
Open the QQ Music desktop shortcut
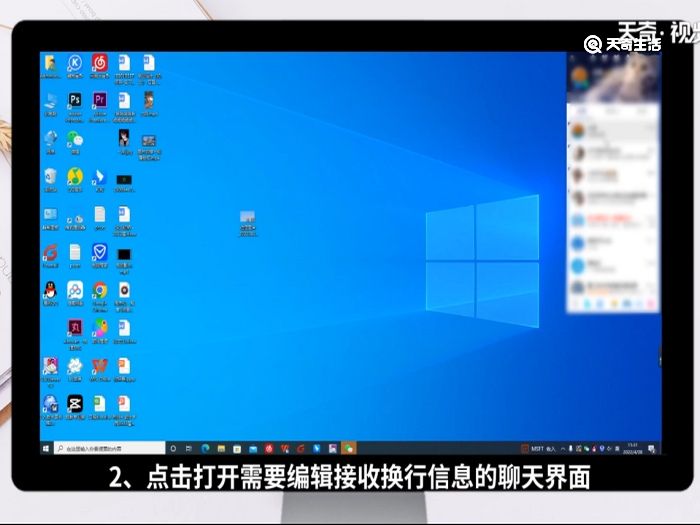(x=75, y=177)
